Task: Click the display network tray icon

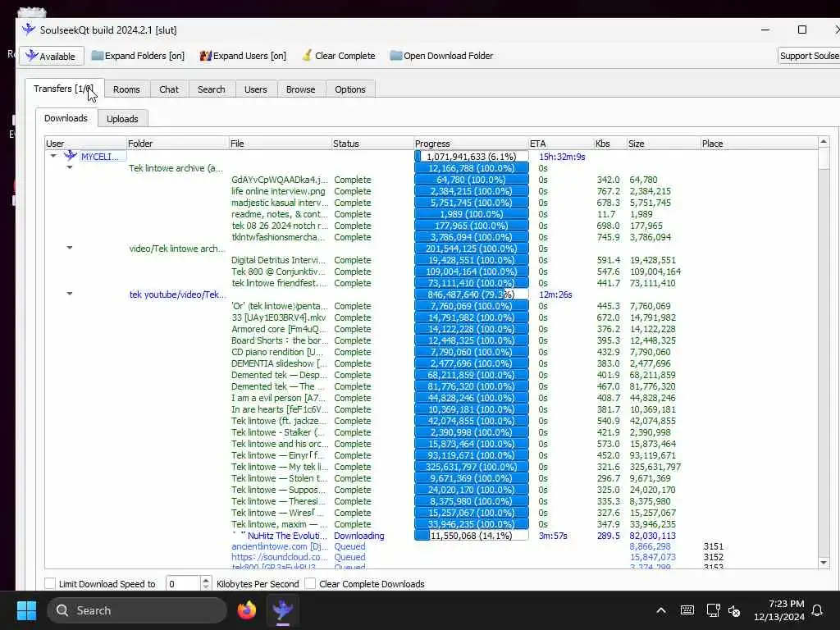Action: tap(713, 610)
